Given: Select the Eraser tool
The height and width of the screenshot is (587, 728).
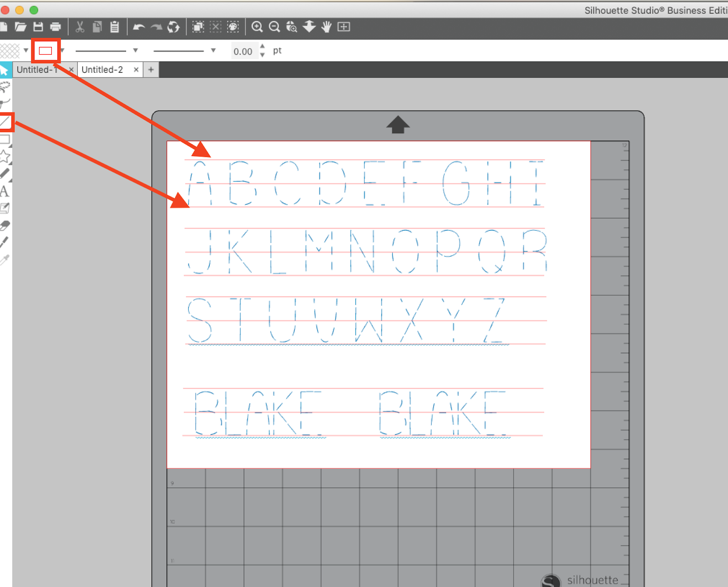Looking at the screenshot, I should 5,225.
